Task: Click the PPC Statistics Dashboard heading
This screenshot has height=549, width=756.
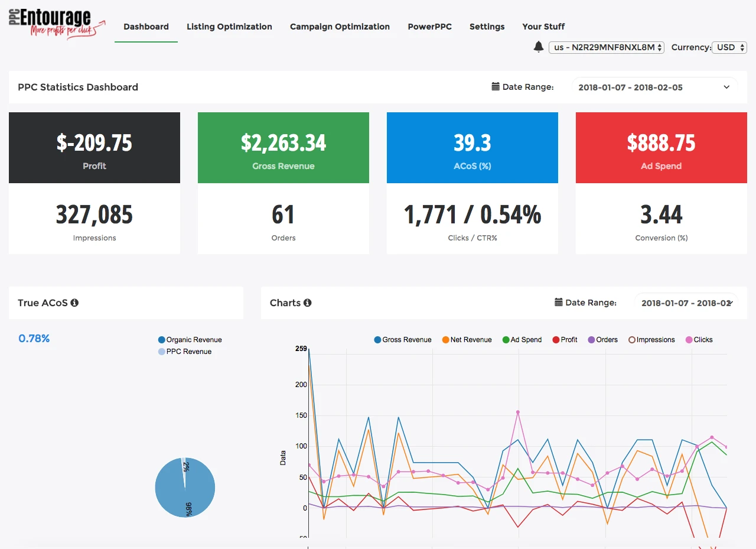Action: (78, 87)
